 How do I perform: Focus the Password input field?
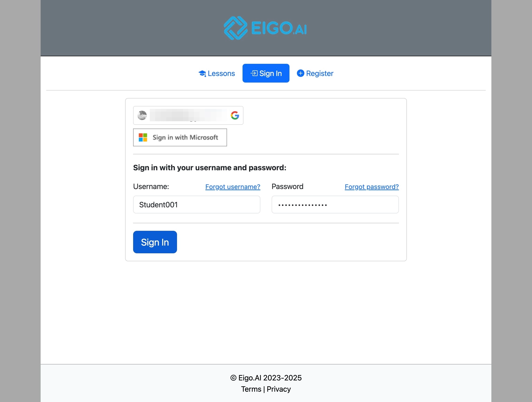click(335, 205)
